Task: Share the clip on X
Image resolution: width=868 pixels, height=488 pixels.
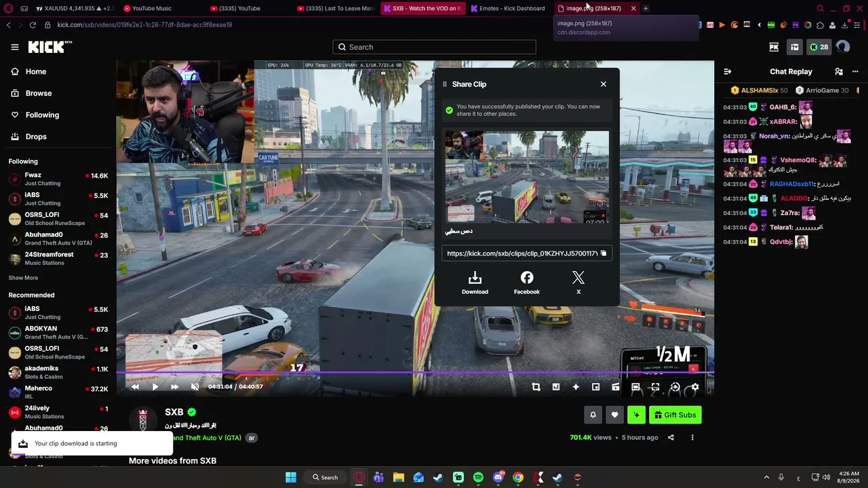Action: pos(578,283)
